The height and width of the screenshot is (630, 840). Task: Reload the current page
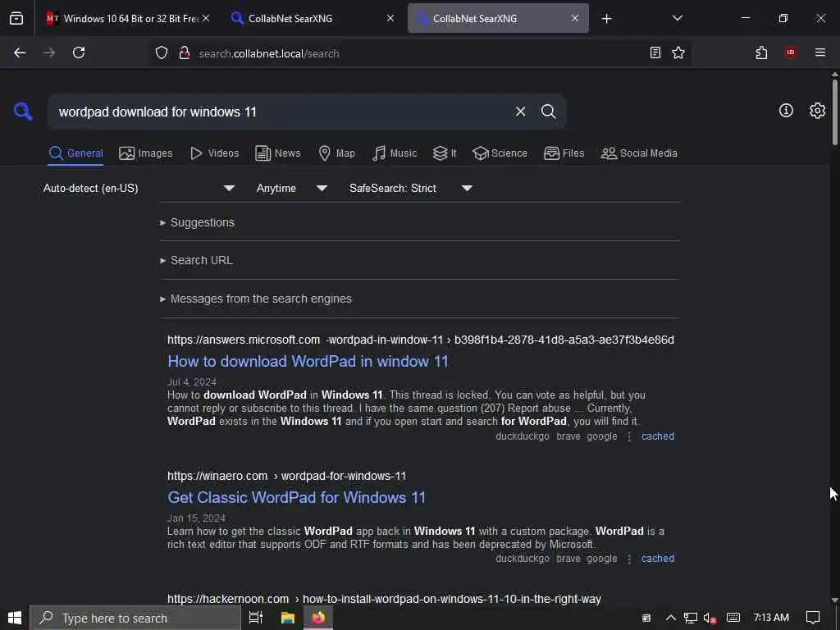[x=79, y=52]
